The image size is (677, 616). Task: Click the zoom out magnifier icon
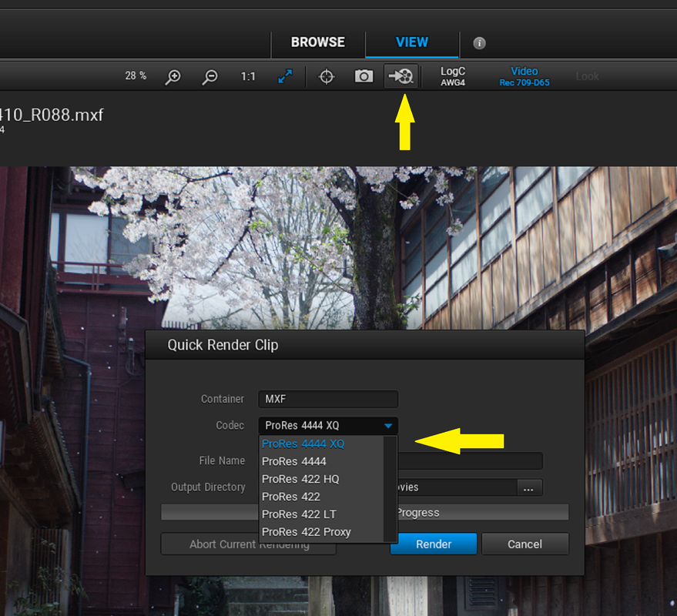click(x=209, y=77)
